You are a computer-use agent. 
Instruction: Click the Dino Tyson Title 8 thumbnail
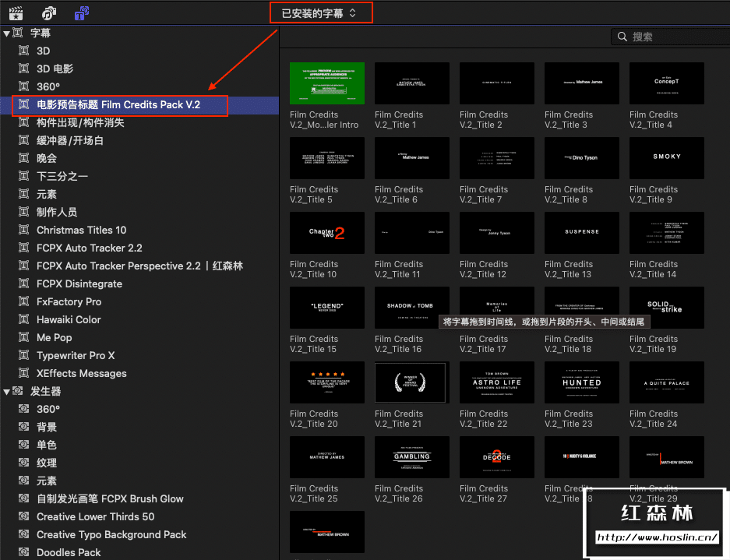[x=582, y=158]
